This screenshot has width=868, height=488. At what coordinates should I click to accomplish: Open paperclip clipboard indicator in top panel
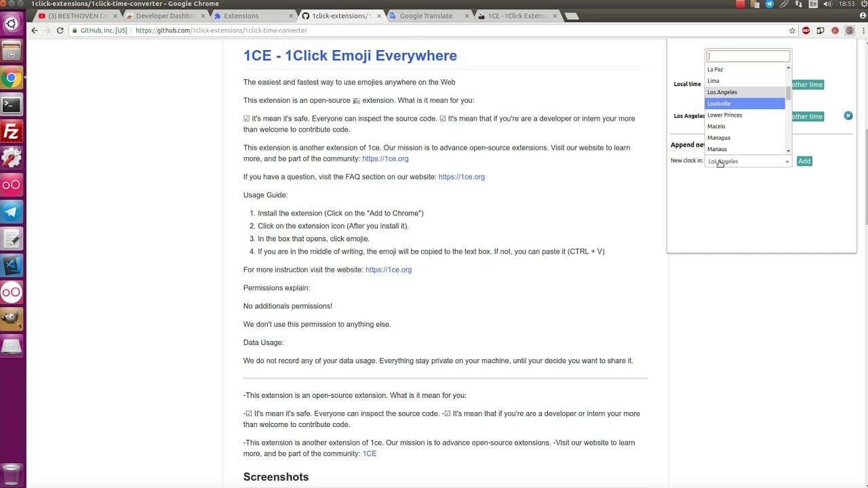point(784,4)
